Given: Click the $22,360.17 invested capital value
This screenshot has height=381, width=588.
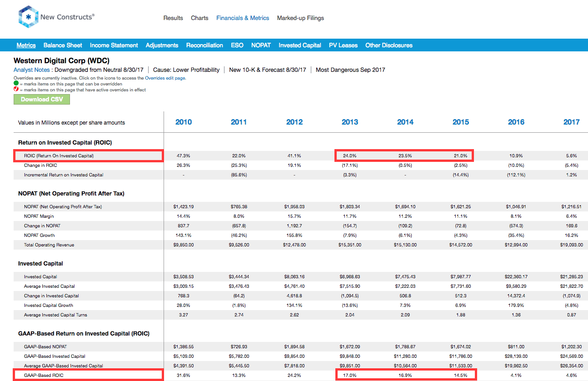Looking at the screenshot, I should coord(516,276).
